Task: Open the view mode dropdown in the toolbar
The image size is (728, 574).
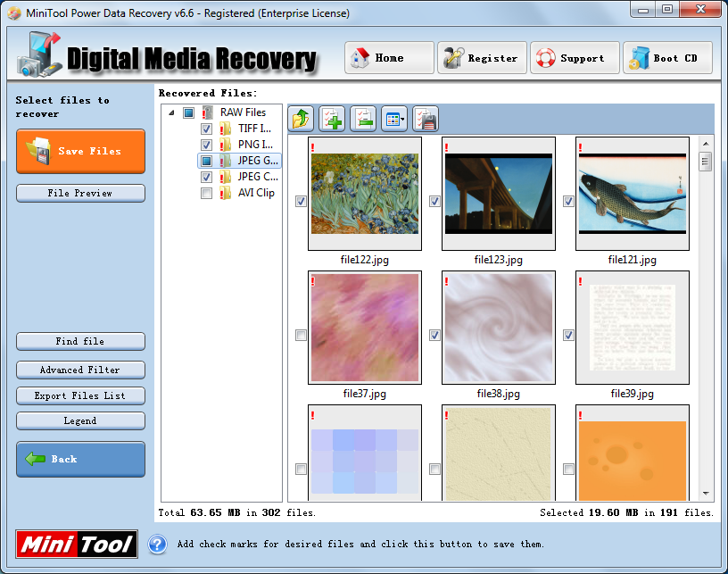Action: [394, 119]
